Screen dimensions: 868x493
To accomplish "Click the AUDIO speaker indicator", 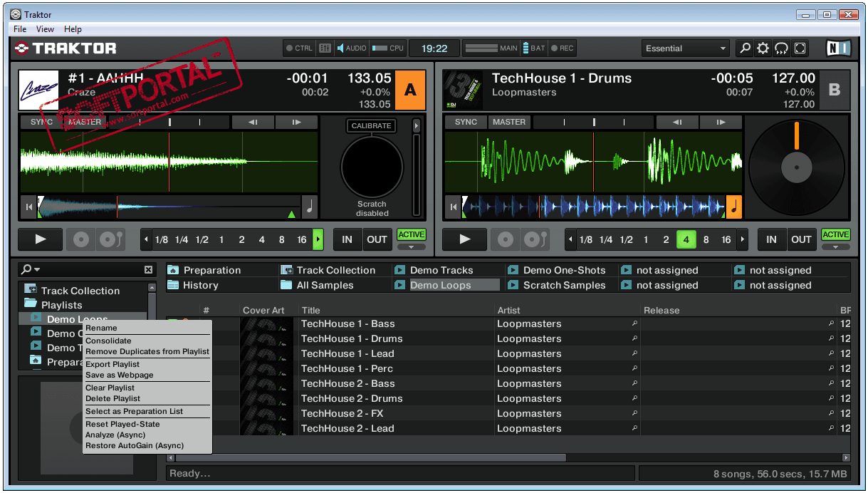I will pos(352,48).
